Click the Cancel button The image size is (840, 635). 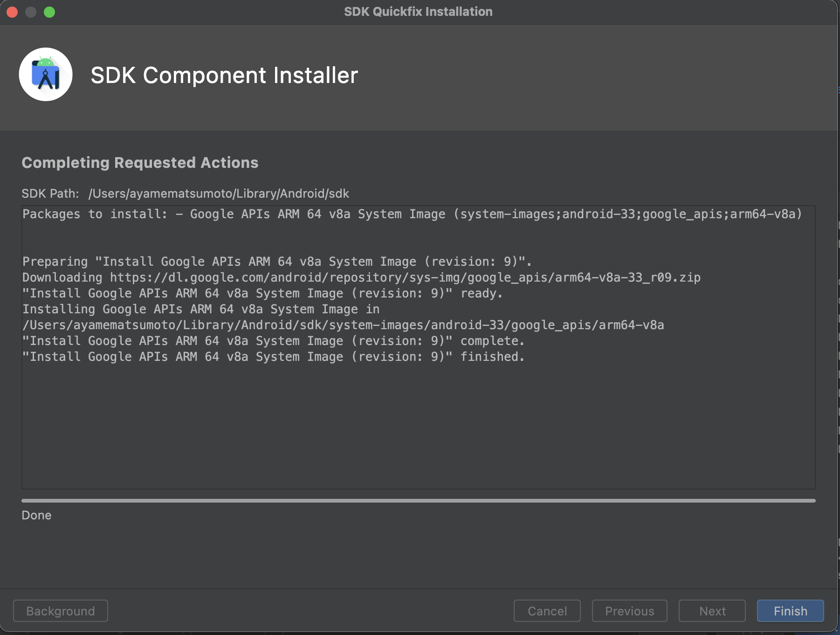(x=547, y=611)
